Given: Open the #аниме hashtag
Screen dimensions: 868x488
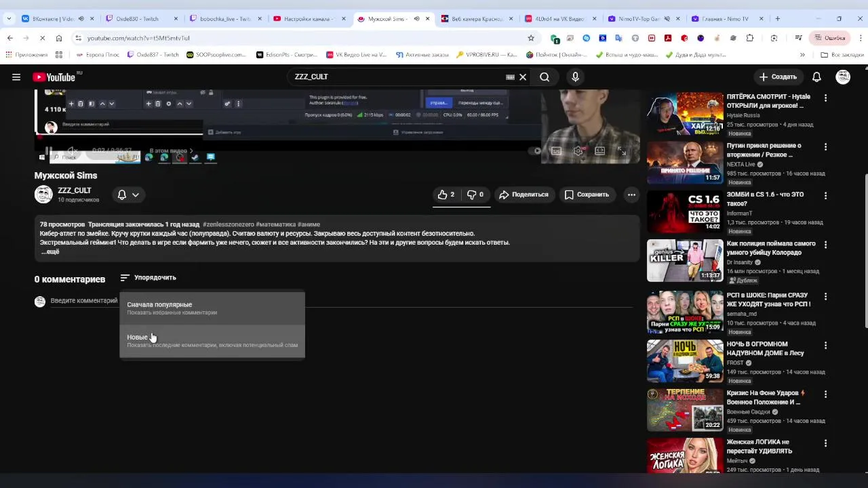Looking at the screenshot, I should [309, 224].
